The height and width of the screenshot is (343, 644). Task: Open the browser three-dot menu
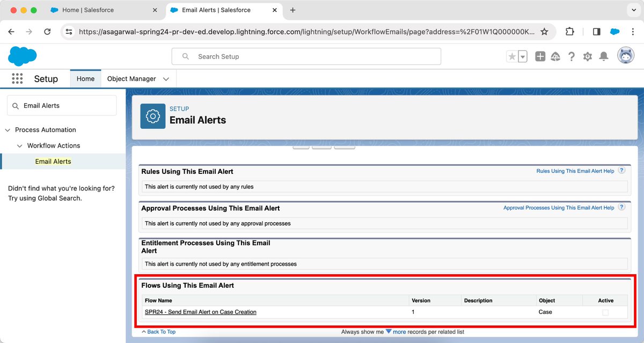(x=632, y=32)
